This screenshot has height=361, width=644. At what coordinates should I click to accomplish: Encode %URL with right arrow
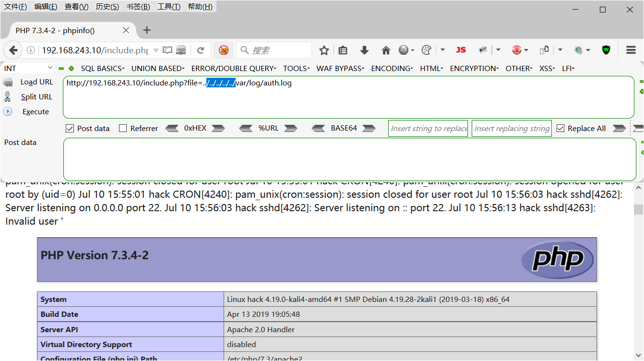point(291,128)
